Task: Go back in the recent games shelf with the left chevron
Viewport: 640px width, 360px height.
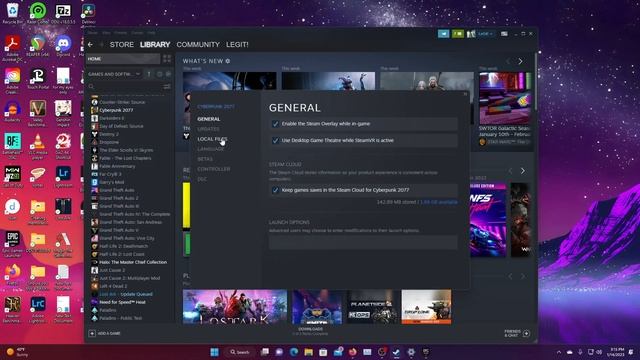Action: point(510,171)
